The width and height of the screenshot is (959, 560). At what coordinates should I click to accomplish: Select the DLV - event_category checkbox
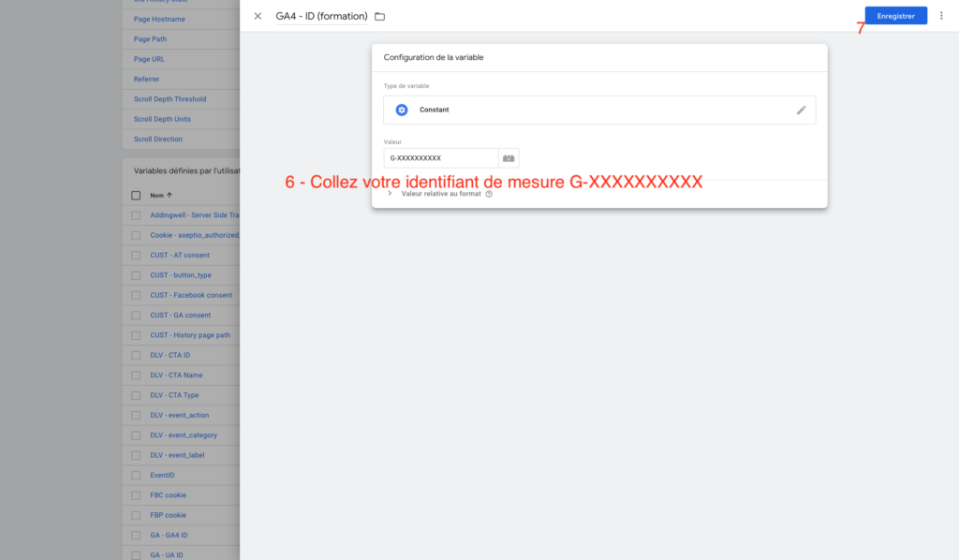136,435
